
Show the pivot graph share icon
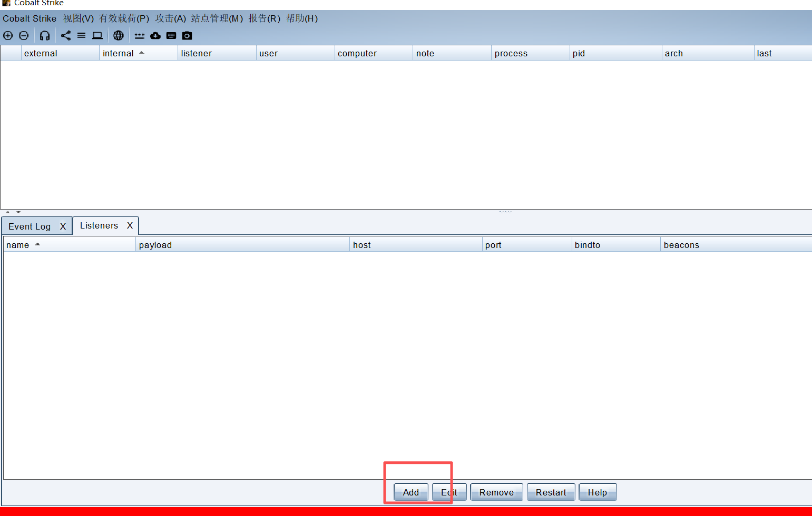66,36
